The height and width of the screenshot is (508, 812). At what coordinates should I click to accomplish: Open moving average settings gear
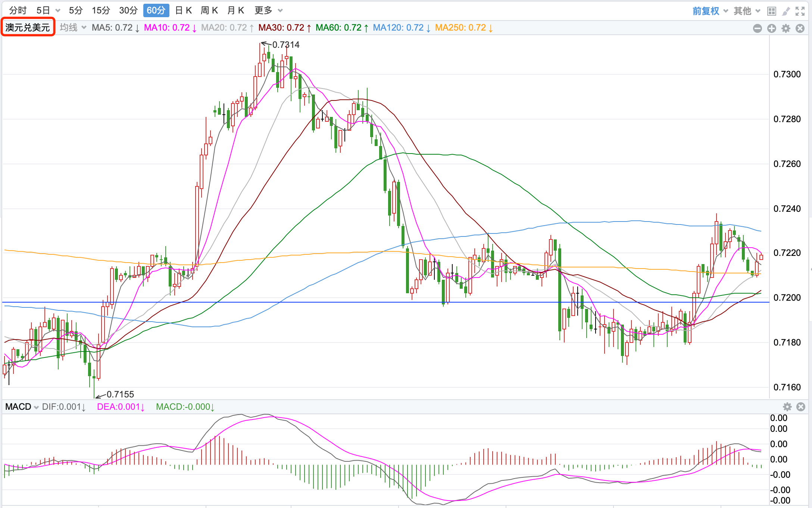786,28
